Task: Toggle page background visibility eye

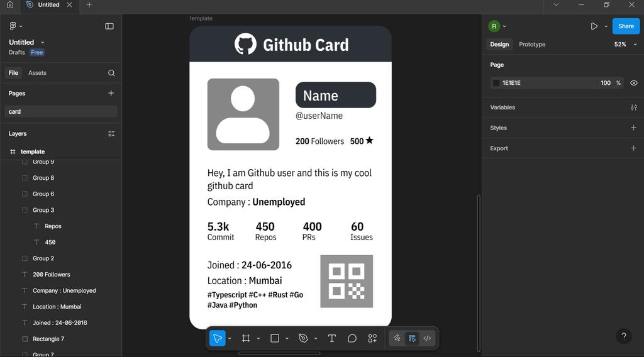Action: pyautogui.click(x=634, y=83)
